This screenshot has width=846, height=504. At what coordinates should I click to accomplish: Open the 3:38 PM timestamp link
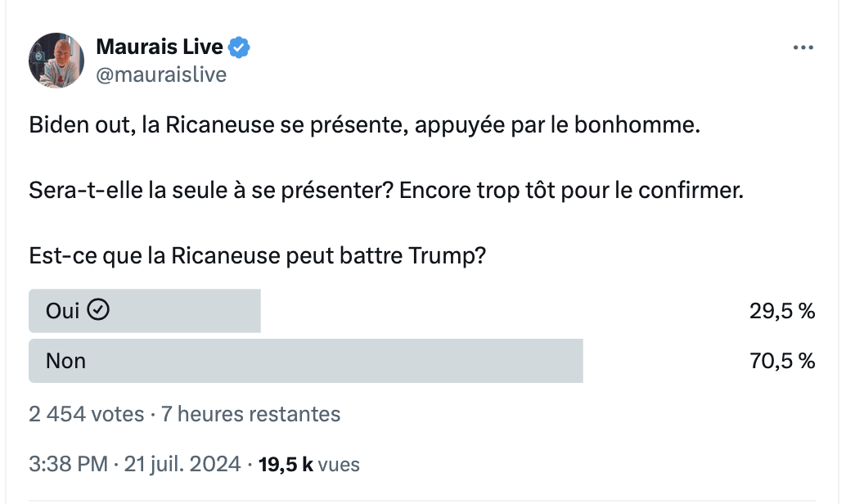point(69,465)
